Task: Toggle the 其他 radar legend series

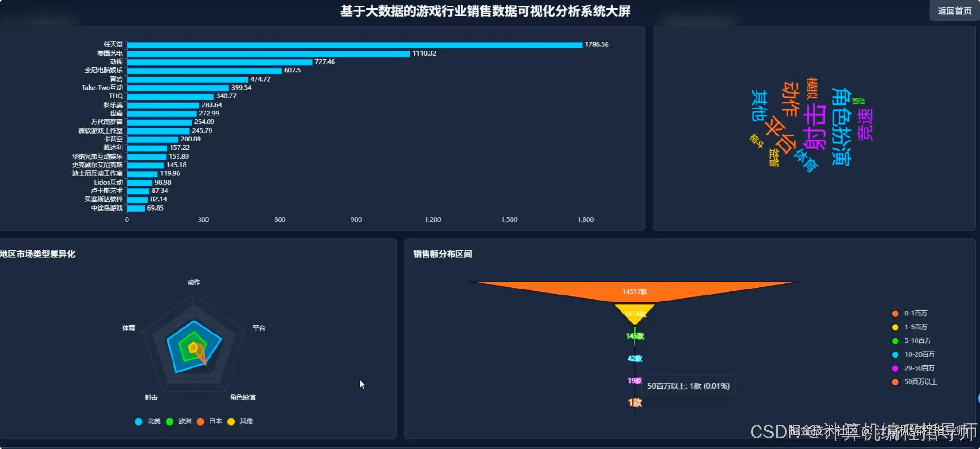Action: pyautogui.click(x=240, y=421)
